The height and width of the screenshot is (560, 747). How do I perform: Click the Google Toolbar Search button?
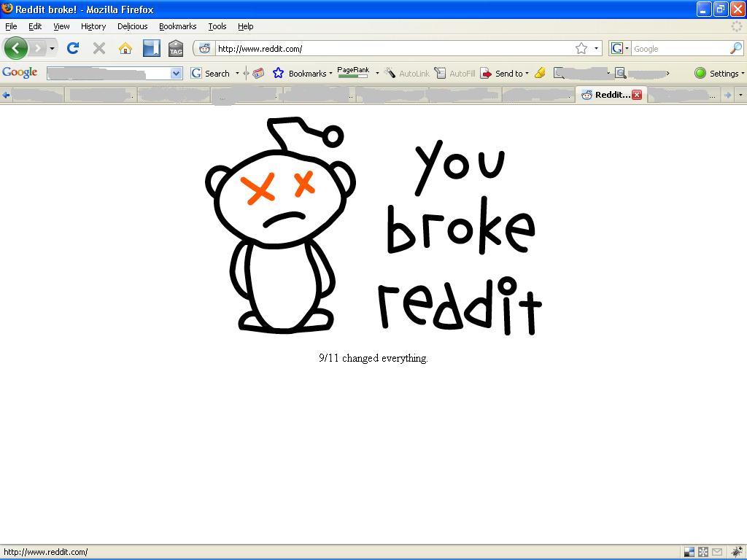(211, 73)
